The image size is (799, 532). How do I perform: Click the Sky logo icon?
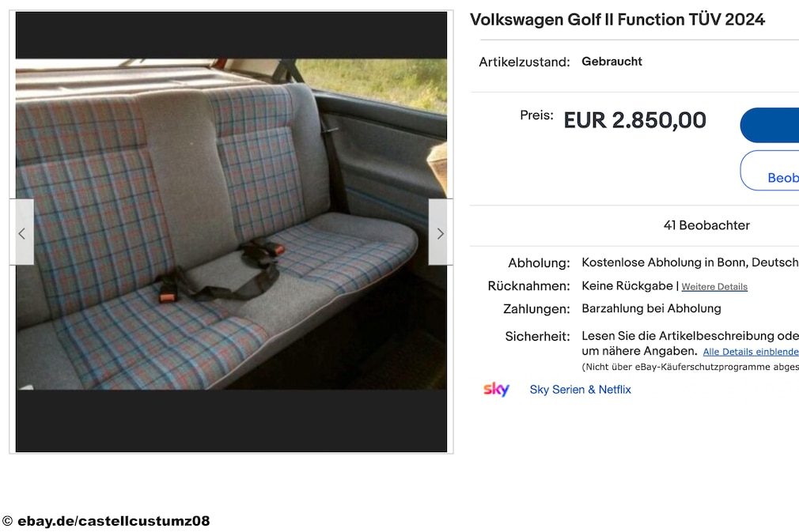click(496, 390)
